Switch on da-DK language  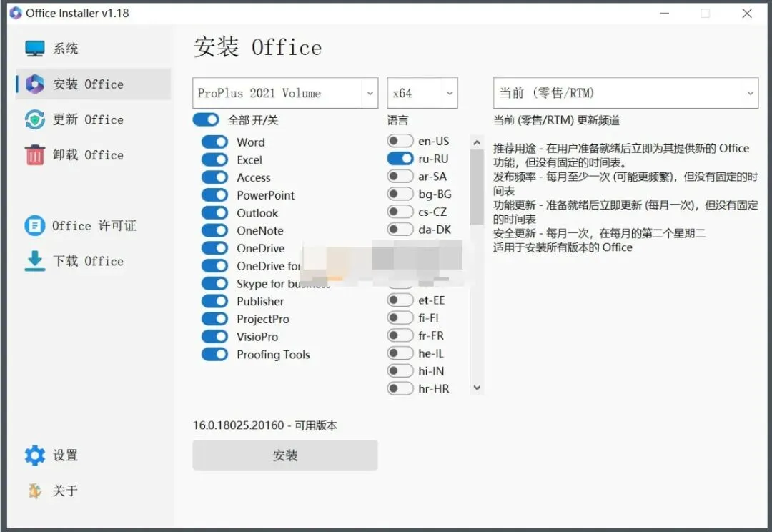coord(400,230)
